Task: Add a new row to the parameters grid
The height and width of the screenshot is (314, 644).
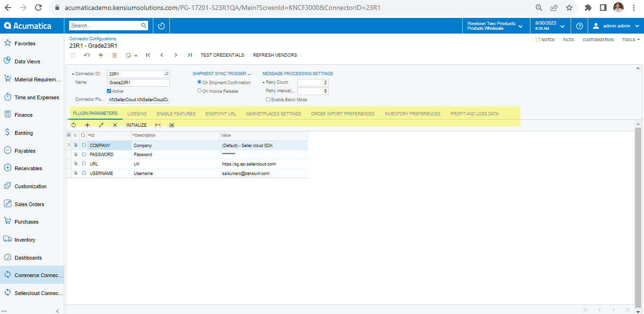Action: click(87, 125)
